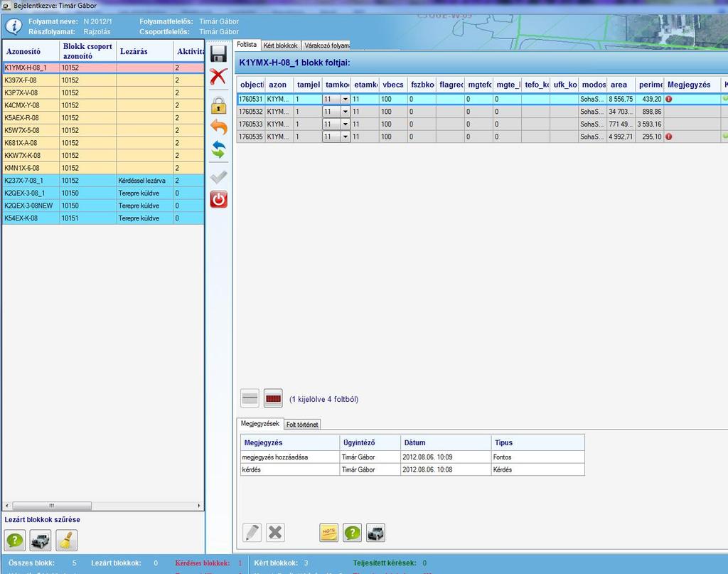Viewport: 728px width, 574px height.
Task: Sort by Blokk csoport azonosító header
Action: click(87, 51)
